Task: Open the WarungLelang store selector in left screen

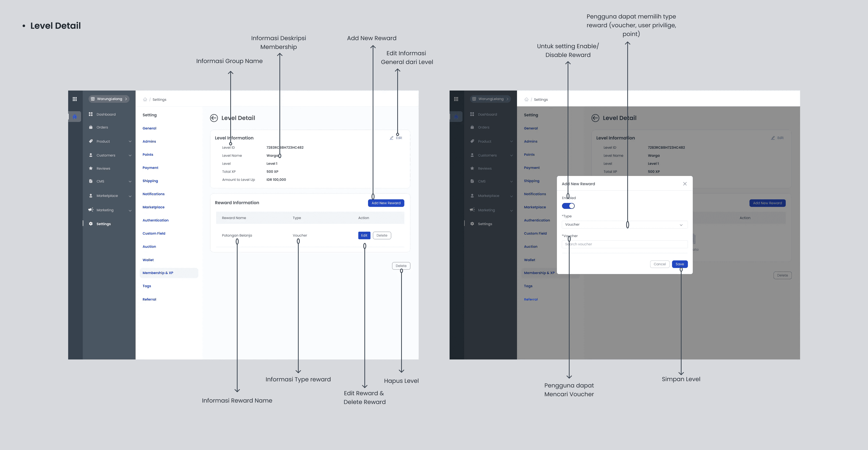Action: 109,99
